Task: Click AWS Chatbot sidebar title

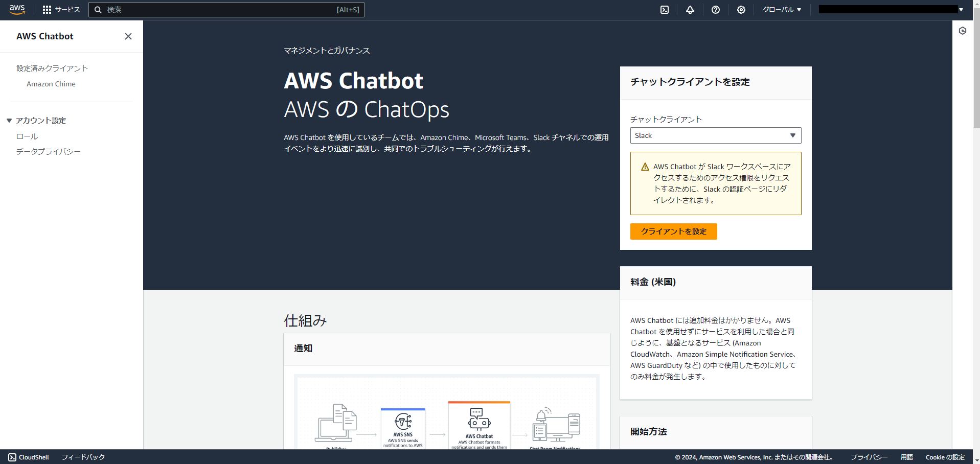Action: [x=45, y=36]
